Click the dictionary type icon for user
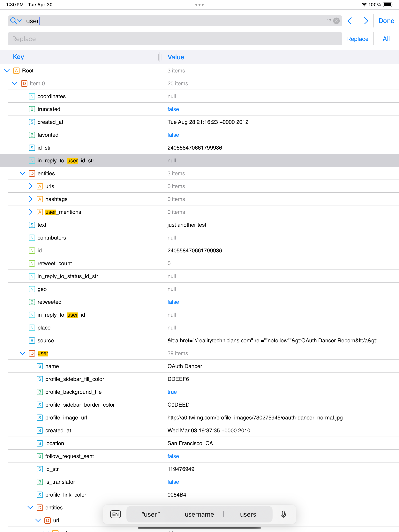Viewport: 399px width, 532px height. (32, 353)
